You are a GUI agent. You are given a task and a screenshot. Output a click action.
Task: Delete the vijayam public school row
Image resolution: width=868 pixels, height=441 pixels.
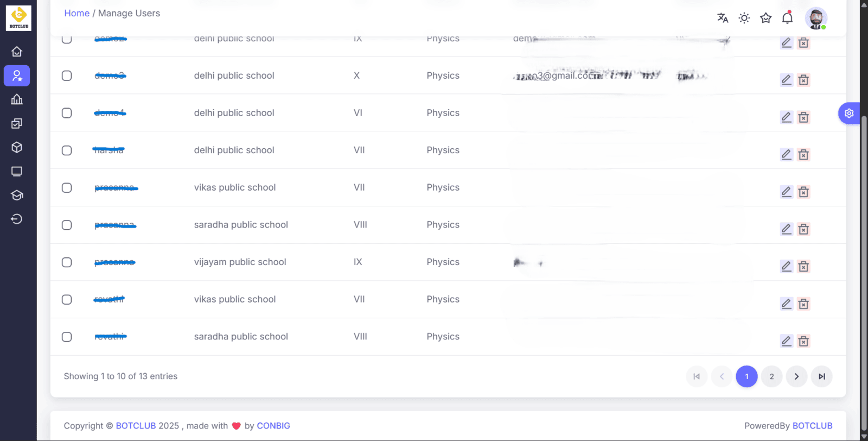pos(804,266)
